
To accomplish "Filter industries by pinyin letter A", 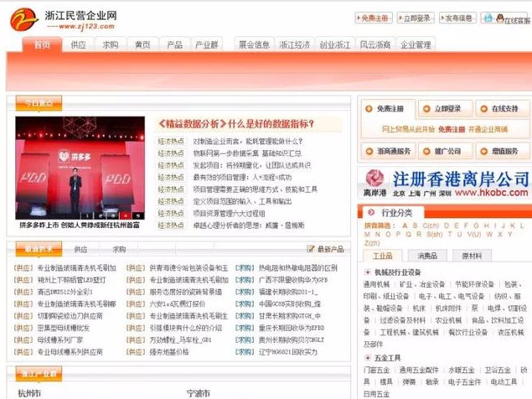I will tap(403, 225).
